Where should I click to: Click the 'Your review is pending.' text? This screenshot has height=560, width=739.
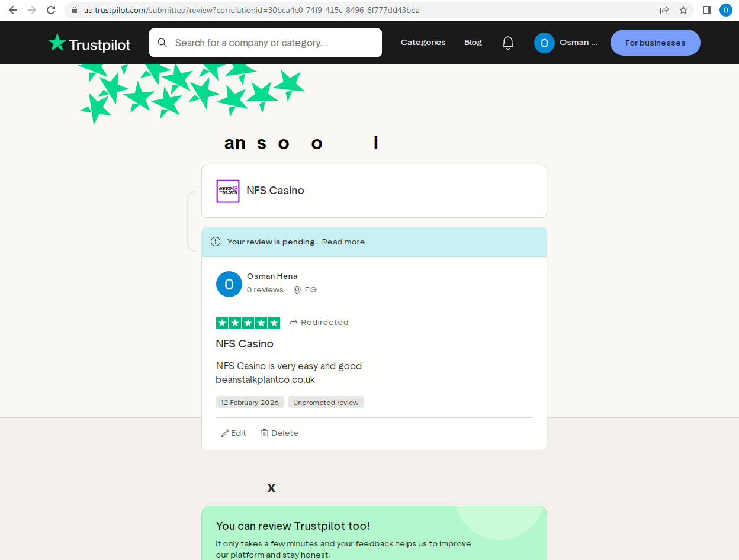pos(272,242)
